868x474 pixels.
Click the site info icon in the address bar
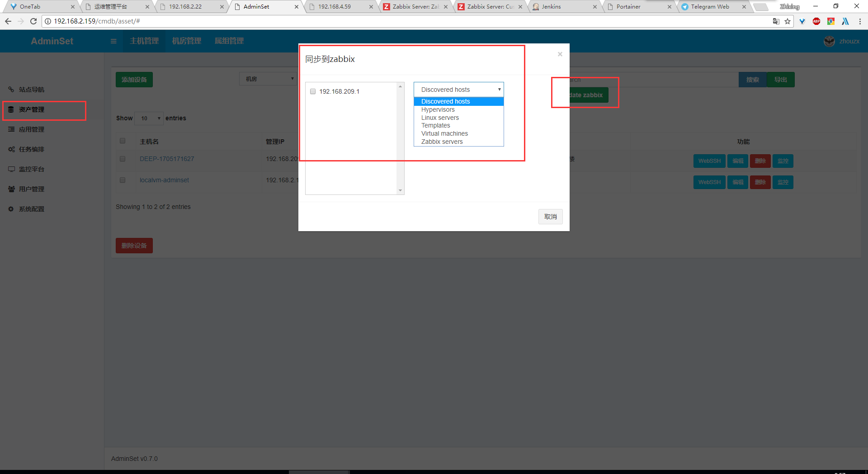[x=48, y=21]
